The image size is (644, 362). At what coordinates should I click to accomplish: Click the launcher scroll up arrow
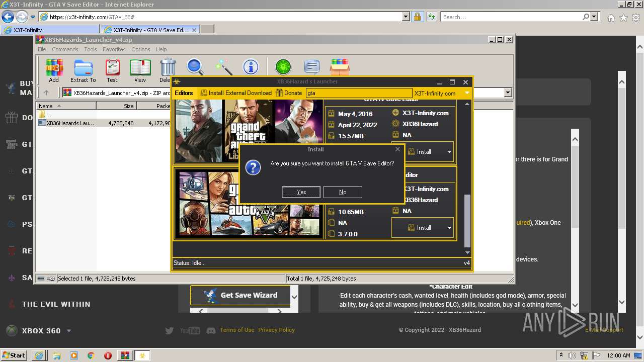[x=467, y=104]
